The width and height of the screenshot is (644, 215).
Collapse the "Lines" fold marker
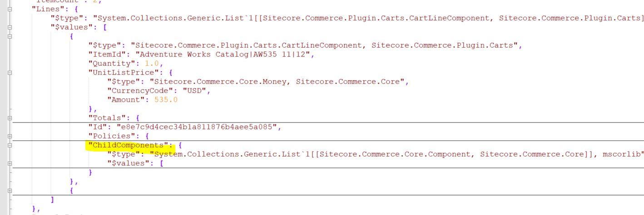click(10, 9)
